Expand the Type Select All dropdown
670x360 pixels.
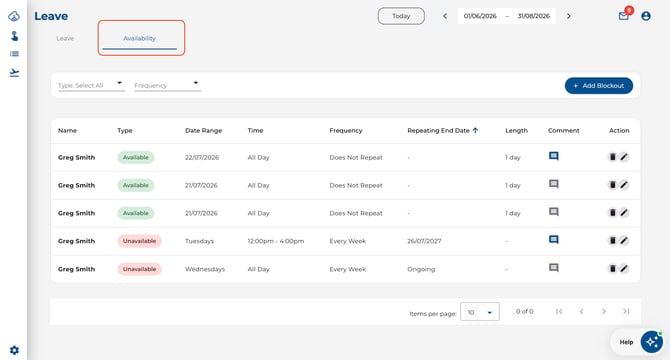[x=91, y=85]
